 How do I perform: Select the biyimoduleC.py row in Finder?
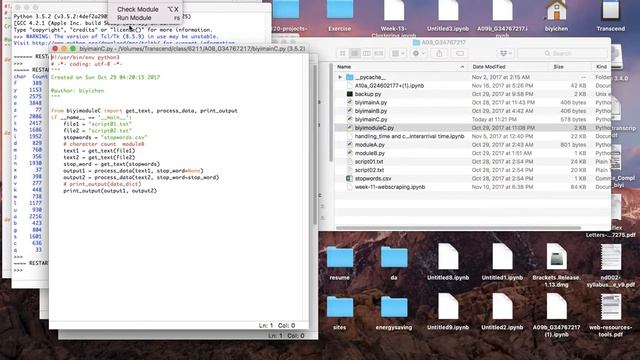point(473,128)
